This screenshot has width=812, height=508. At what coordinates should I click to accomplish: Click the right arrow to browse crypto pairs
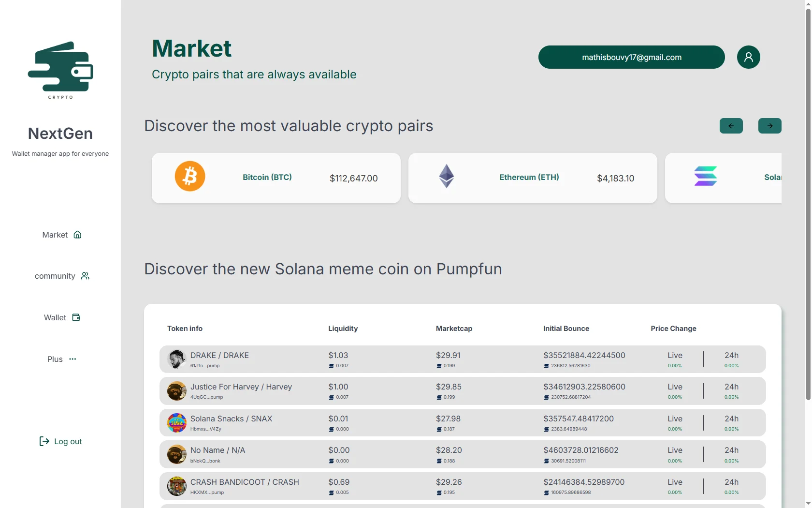click(x=769, y=126)
